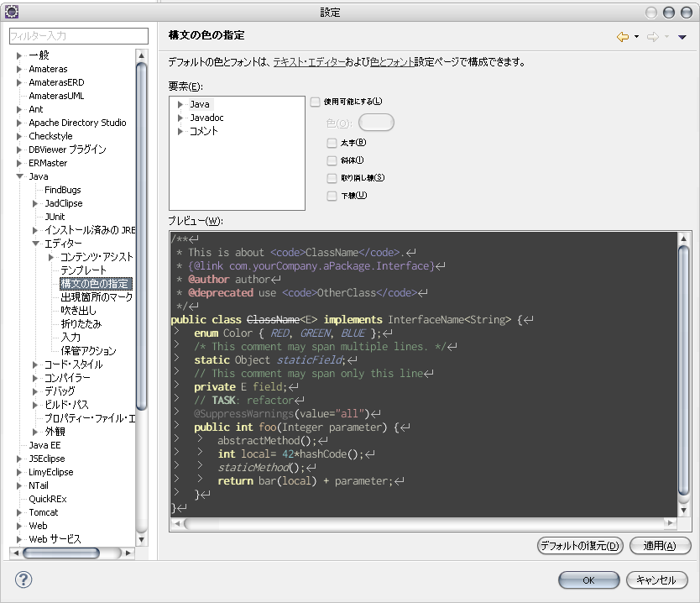Check the 太字 bold checkbox
Screen dimensions: 700x603
[331, 143]
